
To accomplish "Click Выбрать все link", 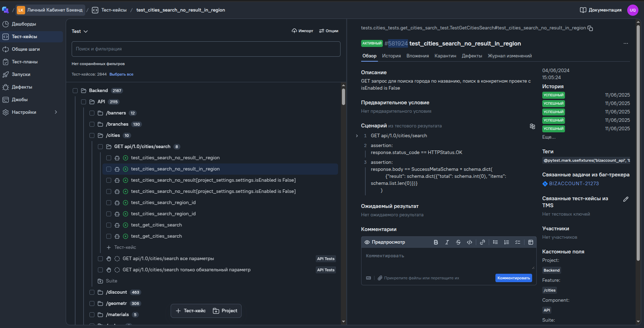I will pyautogui.click(x=121, y=75).
